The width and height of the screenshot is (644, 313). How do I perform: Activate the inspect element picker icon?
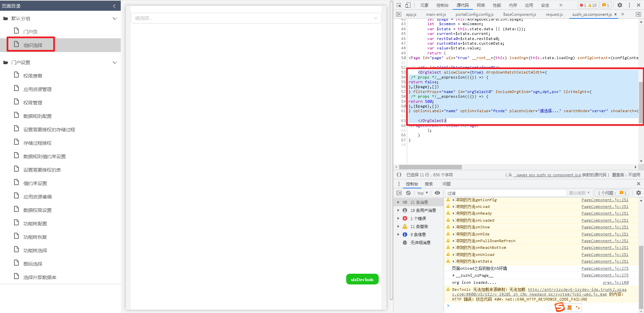click(399, 5)
